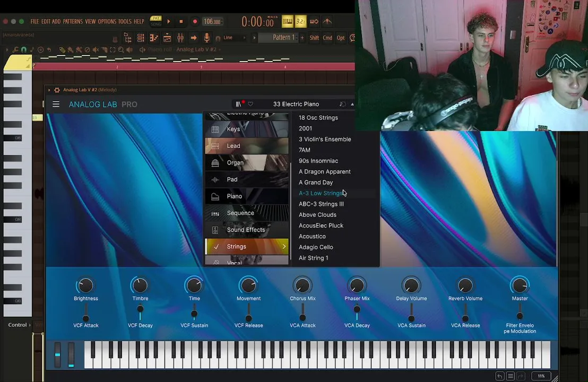Viewport: 588px width, 382px height.
Task: Click the arrow left of Pattern 1
Action: (254, 38)
